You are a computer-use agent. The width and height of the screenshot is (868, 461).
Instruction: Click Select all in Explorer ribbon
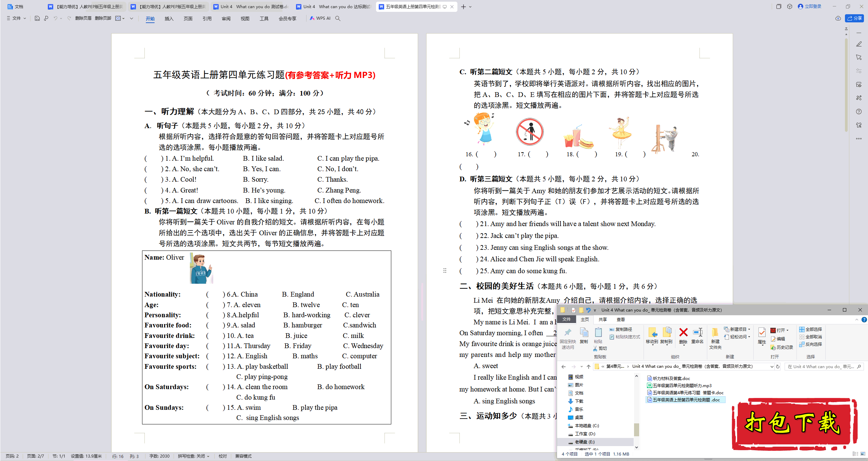(x=811, y=329)
